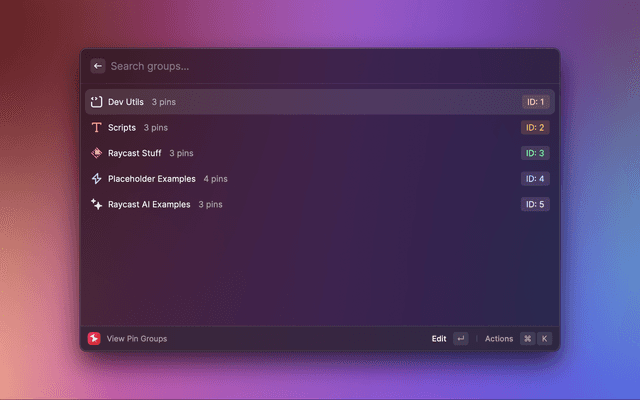Click the Command key icon beside Actions

point(527,339)
